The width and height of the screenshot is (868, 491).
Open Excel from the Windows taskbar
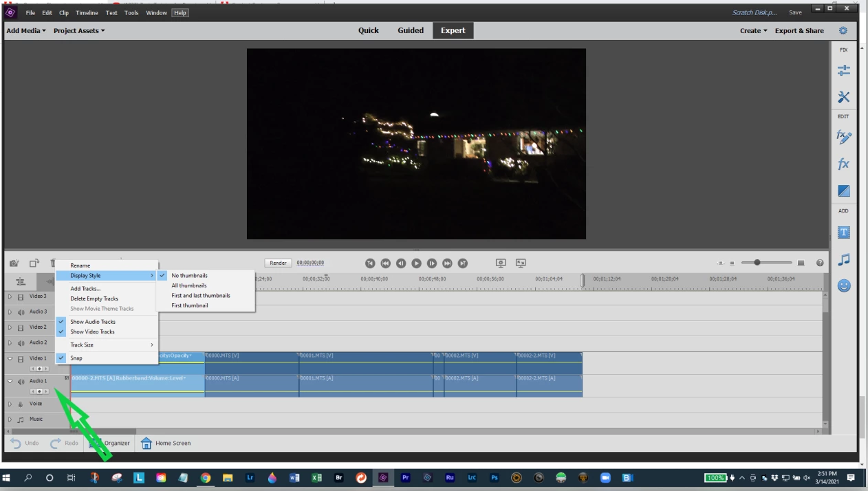tap(316, 478)
